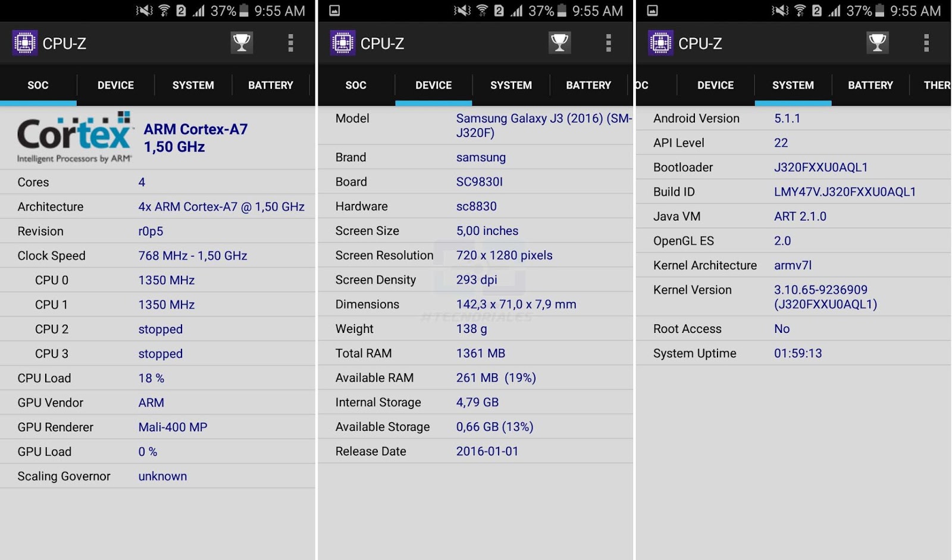Tap the Internal Storage value 4,79 GB
This screenshot has width=952, height=560.
[x=477, y=402]
